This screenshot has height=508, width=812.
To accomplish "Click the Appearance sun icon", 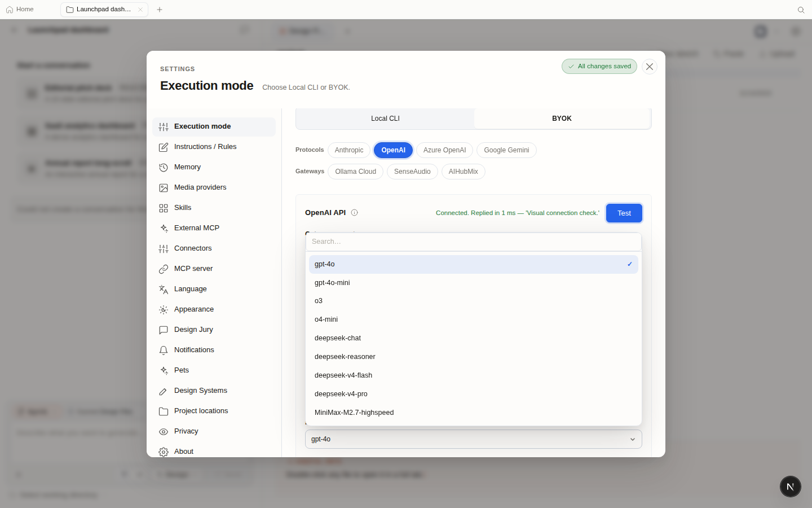I will point(164,310).
